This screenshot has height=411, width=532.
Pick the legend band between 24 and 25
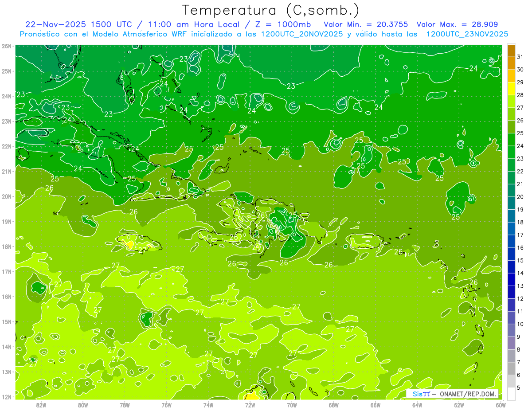tap(511, 139)
